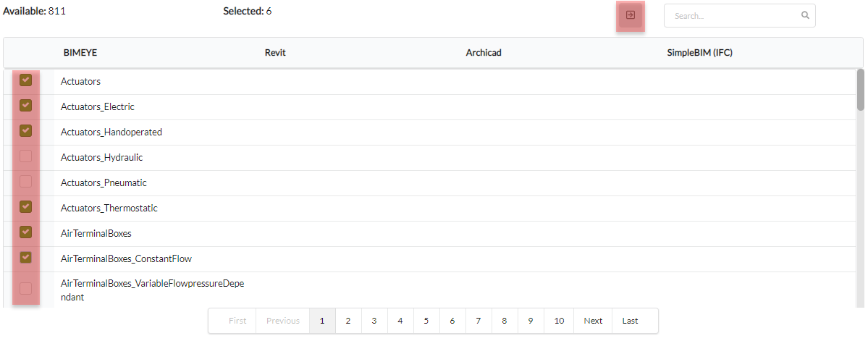
Task: Untick the AirTerminalBoxes_ConstantFlow checkbox
Action: pyautogui.click(x=25, y=258)
